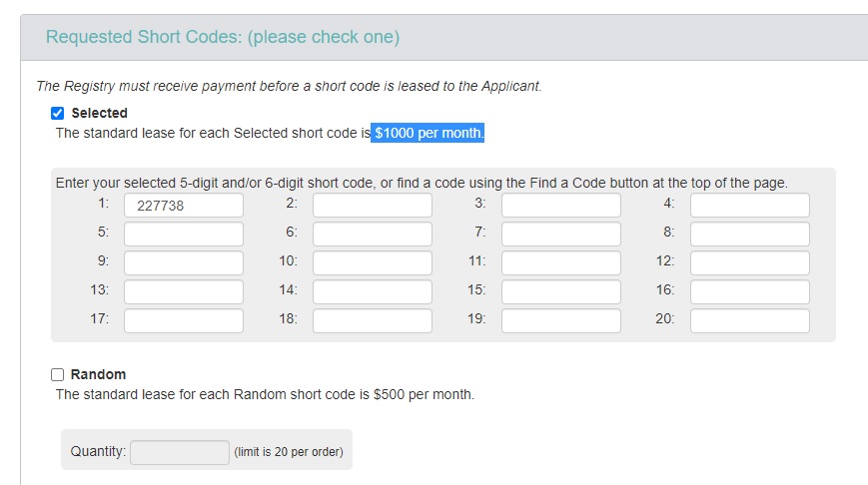Select short code input field 12
This screenshot has width=868, height=485.
pos(749,263)
